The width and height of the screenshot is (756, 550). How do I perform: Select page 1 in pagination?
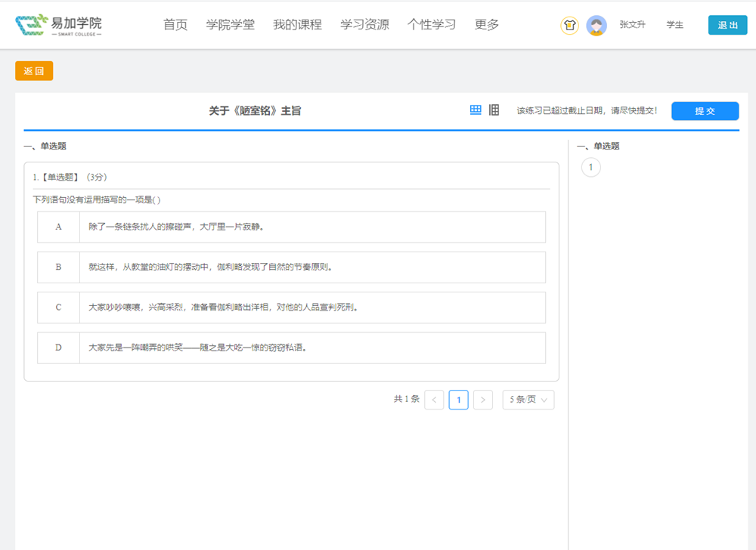(459, 400)
